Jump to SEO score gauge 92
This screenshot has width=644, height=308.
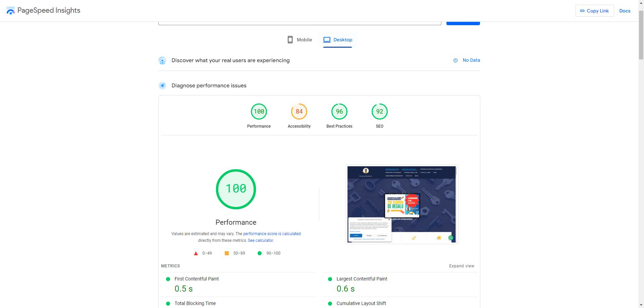[x=380, y=112]
